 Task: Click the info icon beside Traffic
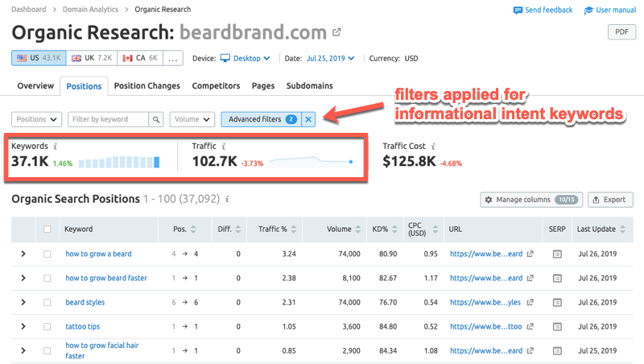tap(224, 147)
